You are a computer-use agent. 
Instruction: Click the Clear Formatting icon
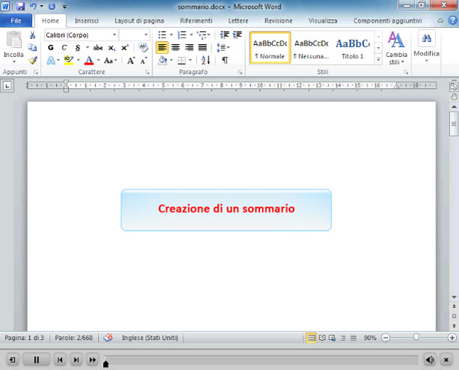143,48
